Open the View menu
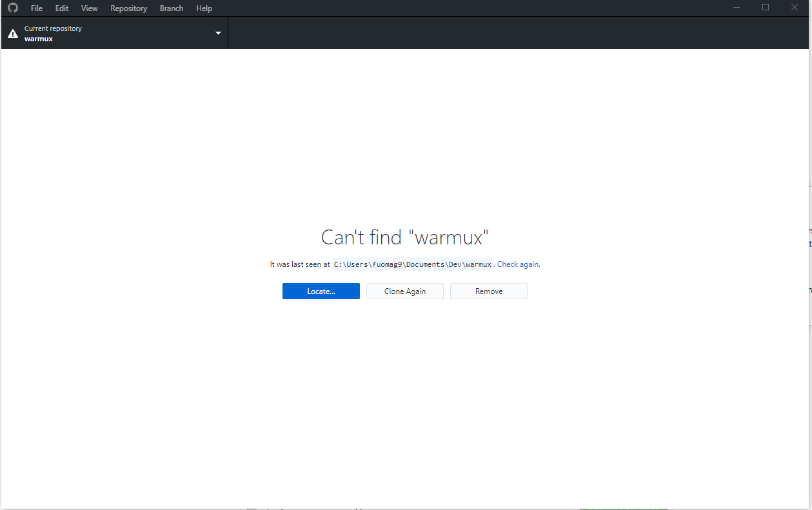 tap(89, 8)
